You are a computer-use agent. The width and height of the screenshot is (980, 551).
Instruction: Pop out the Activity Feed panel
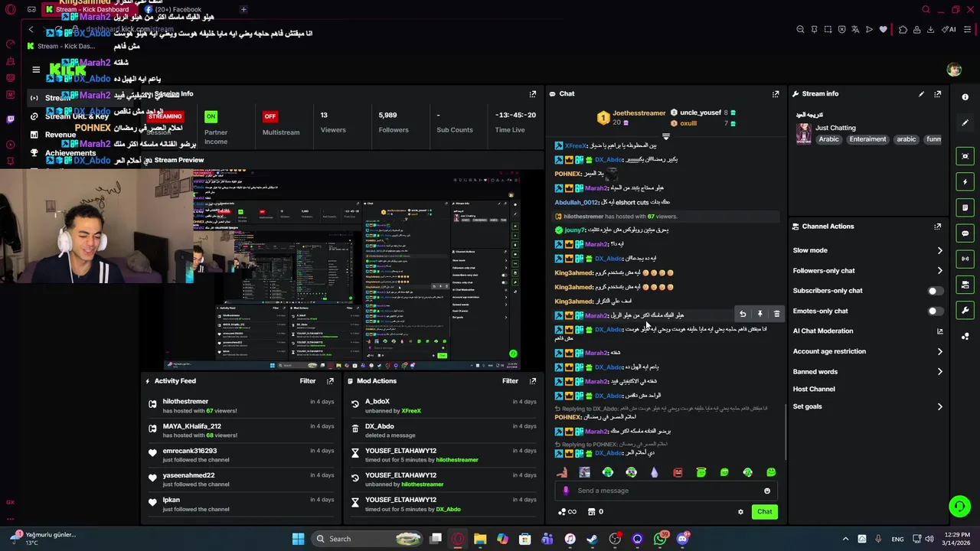[x=331, y=381]
